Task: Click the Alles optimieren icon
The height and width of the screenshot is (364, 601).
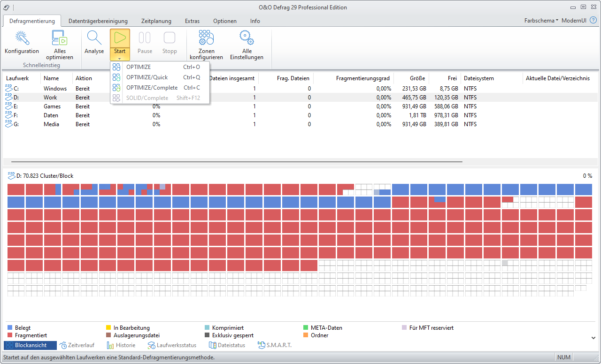Action: tap(60, 38)
